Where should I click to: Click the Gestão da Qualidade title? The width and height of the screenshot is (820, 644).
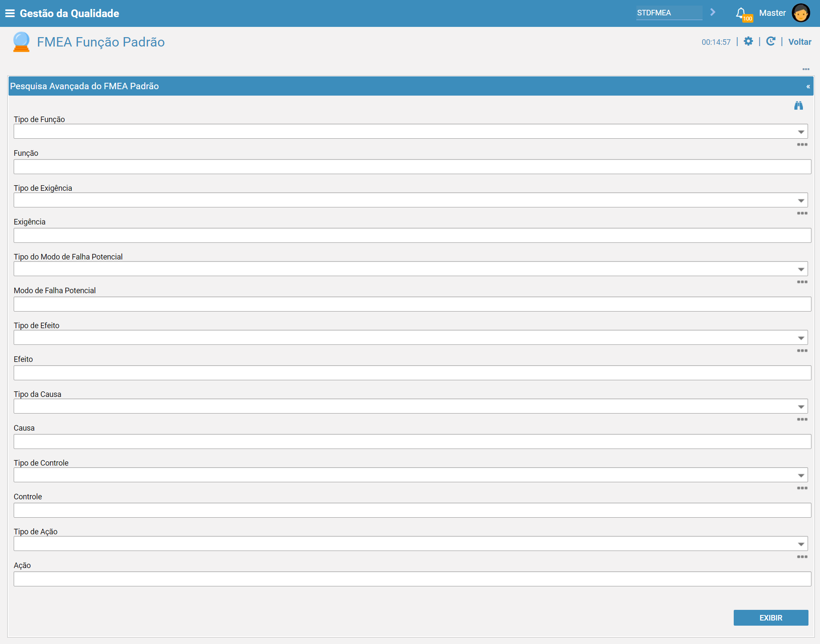(x=69, y=13)
